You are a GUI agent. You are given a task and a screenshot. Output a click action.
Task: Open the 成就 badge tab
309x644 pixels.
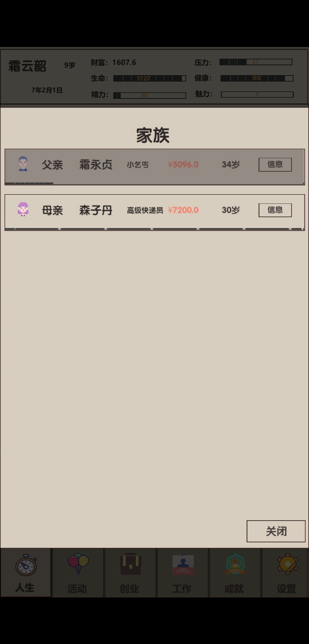[235, 573]
